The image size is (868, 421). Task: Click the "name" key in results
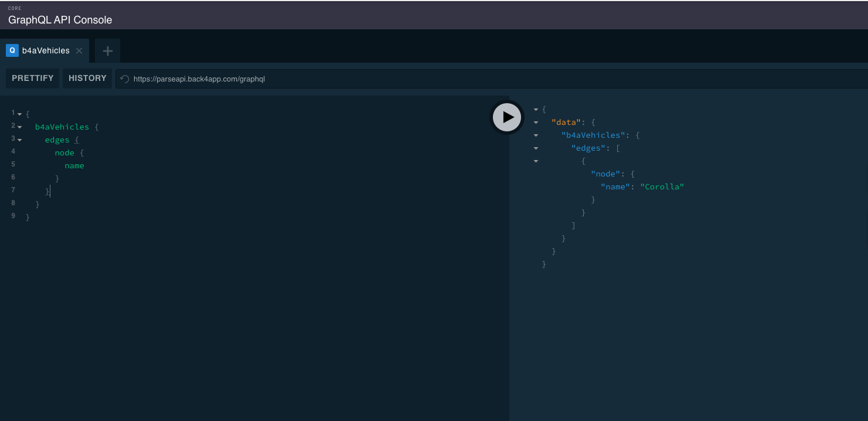615,186
